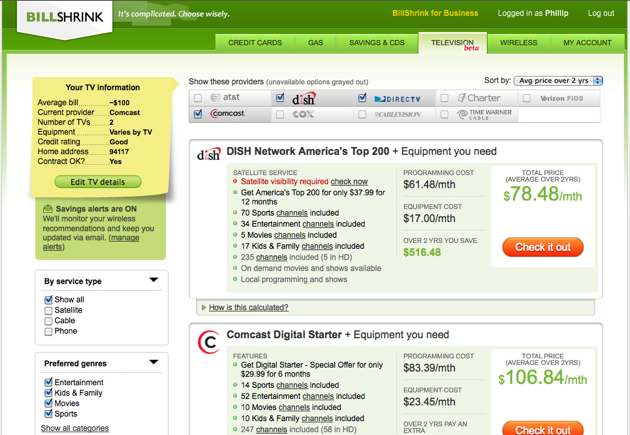Uncheck the Movies genre checkbox
This screenshot has width=630, height=435.
pyautogui.click(x=48, y=403)
